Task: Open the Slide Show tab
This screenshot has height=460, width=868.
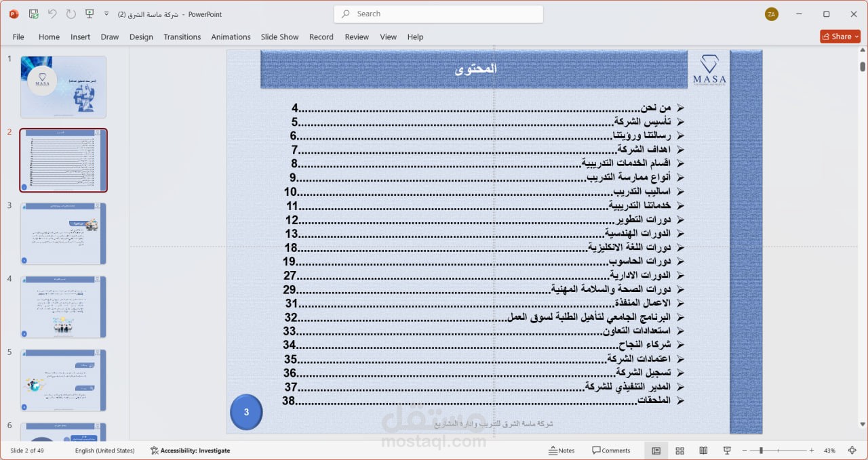Action: [x=279, y=37]
